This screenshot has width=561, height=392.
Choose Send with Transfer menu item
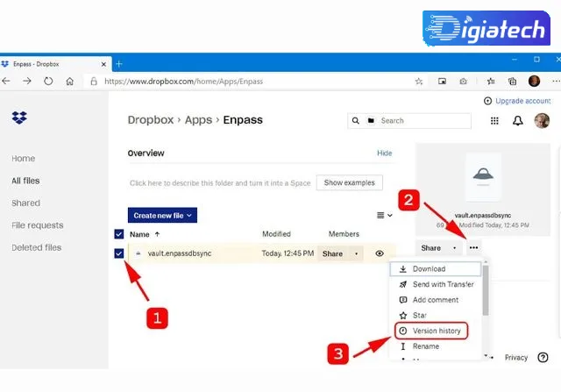(x=435, y=284)
